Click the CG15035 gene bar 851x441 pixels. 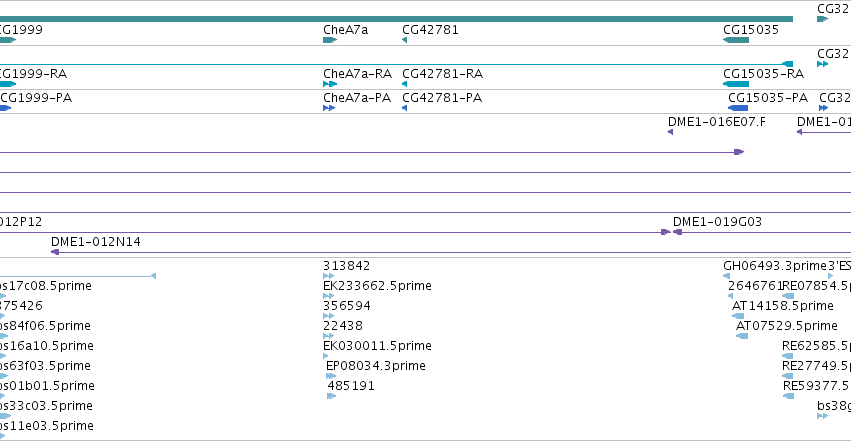point(736,40)
